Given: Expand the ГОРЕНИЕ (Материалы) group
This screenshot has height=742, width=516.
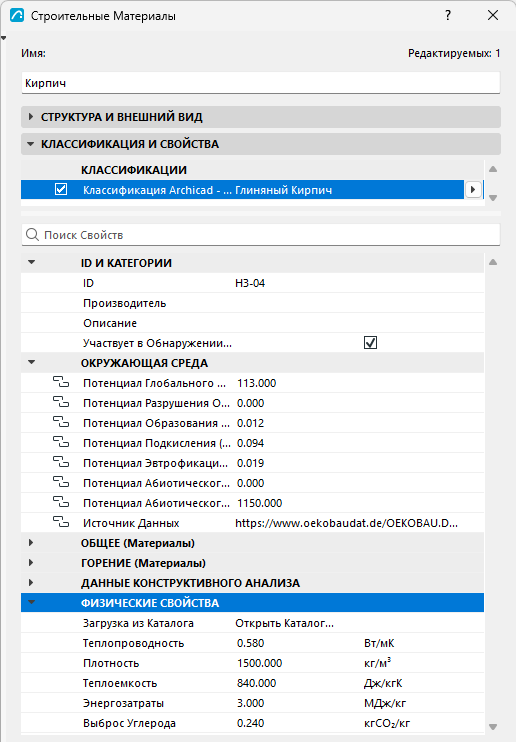Looking at the screenshot, I should click(x=31, y=562).
